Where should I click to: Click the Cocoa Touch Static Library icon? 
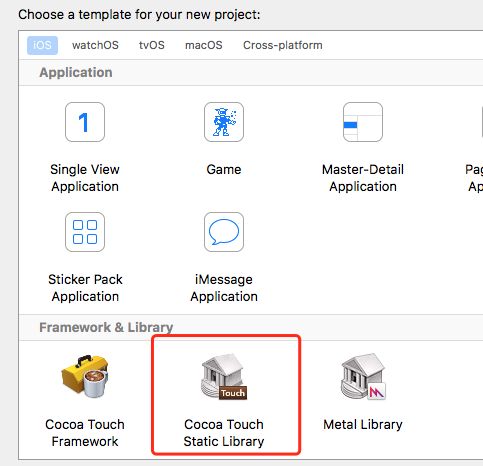pos(224,377)
